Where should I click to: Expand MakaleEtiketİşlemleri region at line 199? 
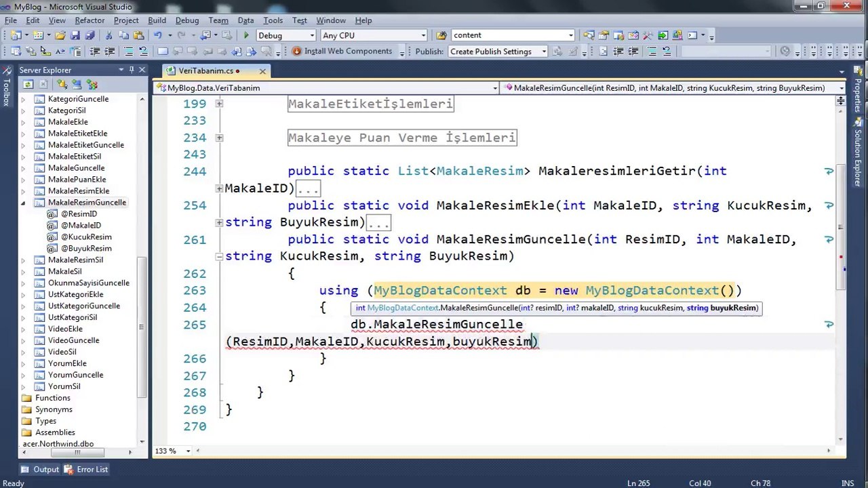[x=219, y=104]
